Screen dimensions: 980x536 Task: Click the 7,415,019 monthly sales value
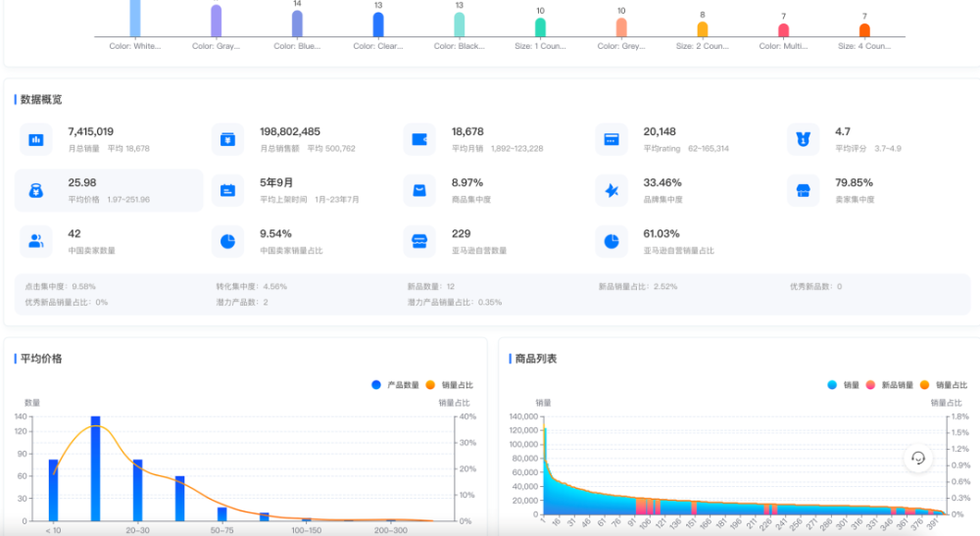pos(90,132)
